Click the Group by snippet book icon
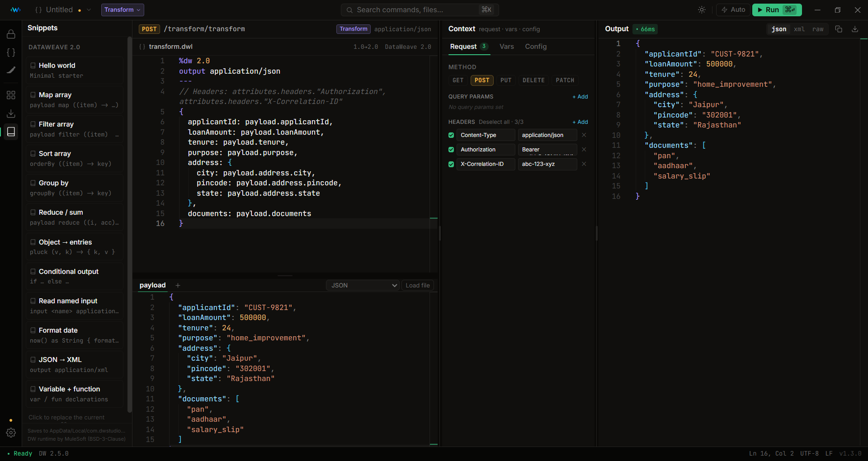Viewport: 868px width, 461px height. [33, 183]
